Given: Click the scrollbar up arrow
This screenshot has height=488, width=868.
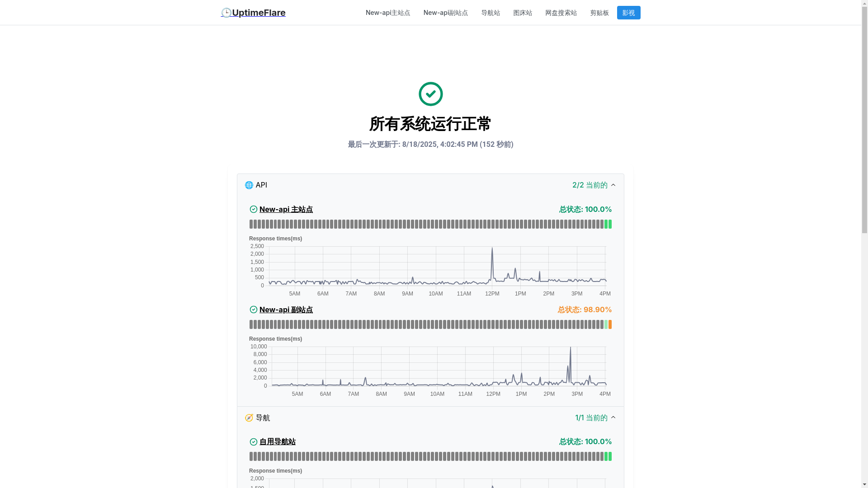Looking at the screenshot, I should click(x=864, y=3).
